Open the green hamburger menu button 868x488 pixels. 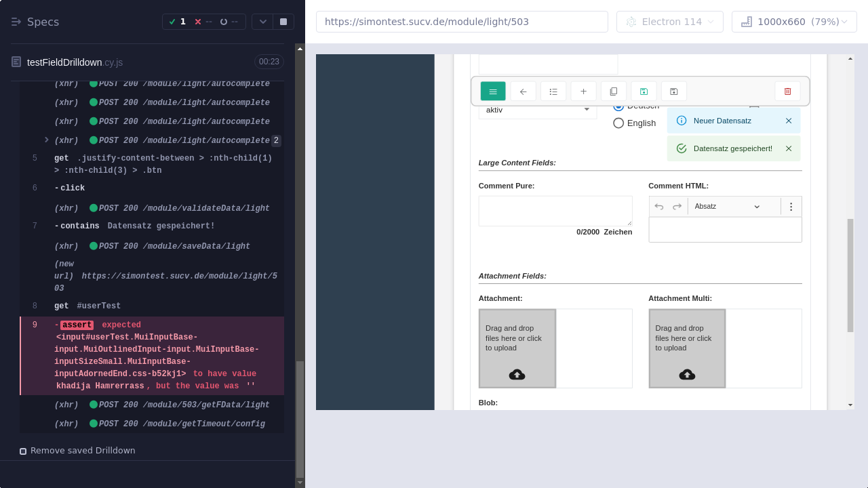click(493, 91)
